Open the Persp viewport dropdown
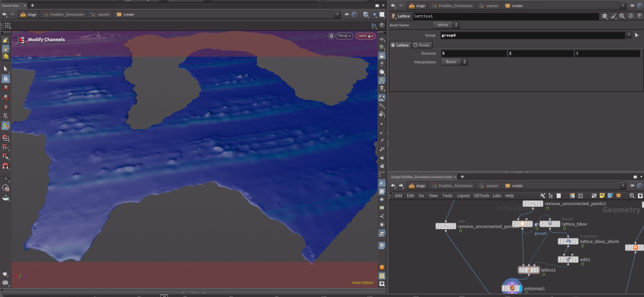Image resolution: width=644 pixels, height=297 pixels. [x=345, y=36]
